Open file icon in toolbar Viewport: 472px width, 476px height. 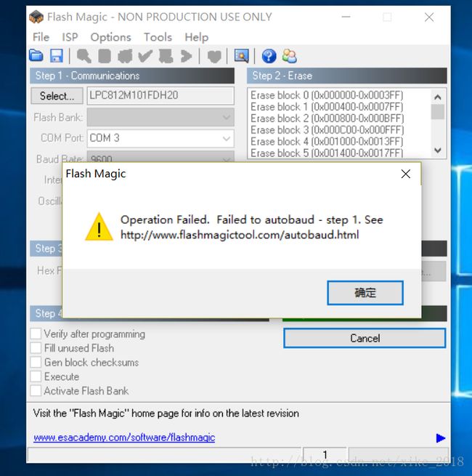36,56
